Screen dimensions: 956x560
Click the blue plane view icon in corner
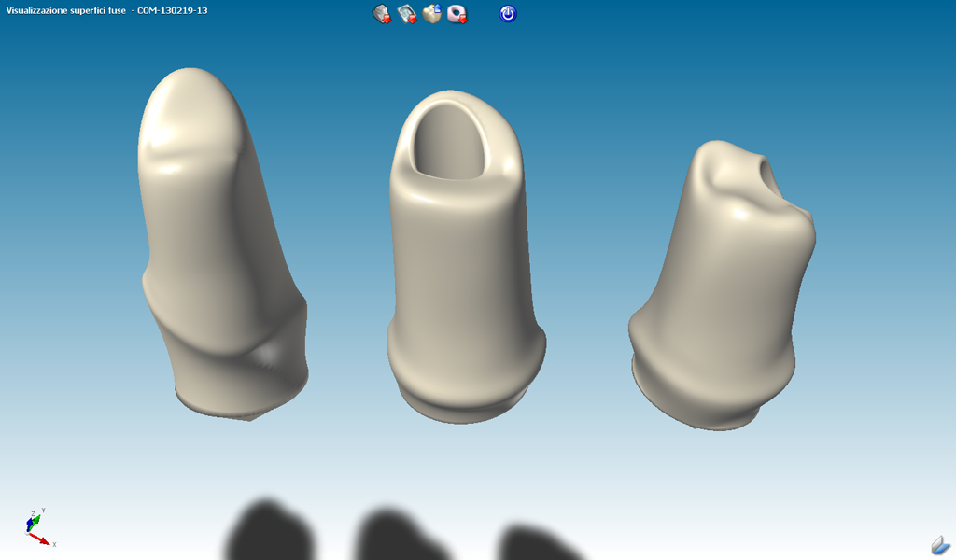939,544
